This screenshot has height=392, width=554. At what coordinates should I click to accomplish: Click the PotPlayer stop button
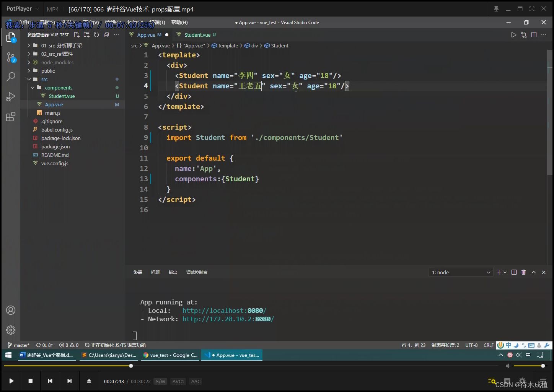31,381
